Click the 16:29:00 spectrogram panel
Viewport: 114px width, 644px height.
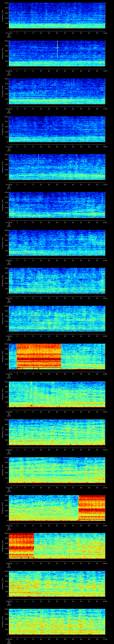[x=57, y=584]
